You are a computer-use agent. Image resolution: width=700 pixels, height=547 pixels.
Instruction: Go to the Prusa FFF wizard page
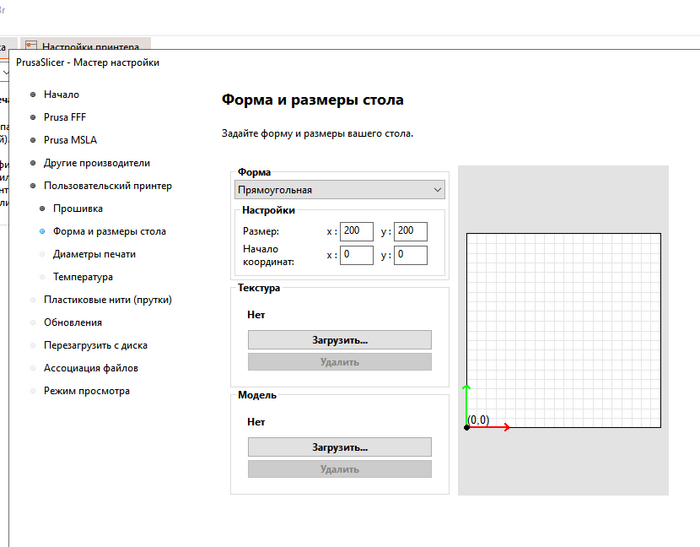(x=65, y=117)
